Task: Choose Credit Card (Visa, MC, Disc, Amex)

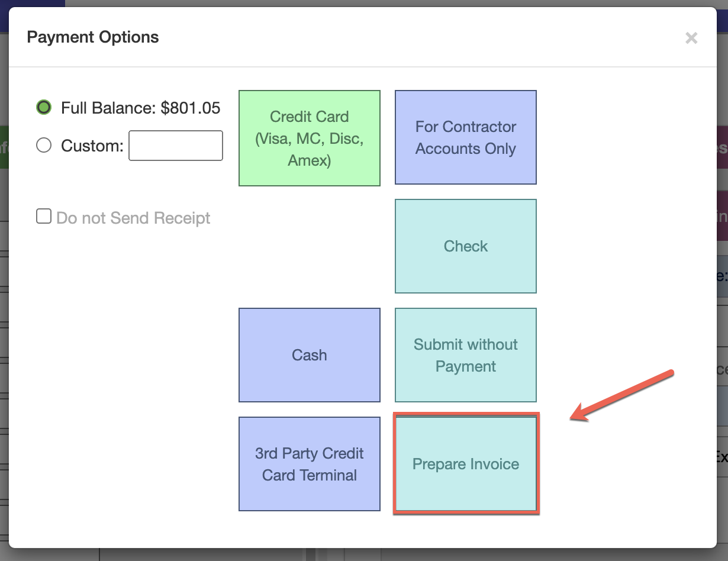Action: tap(310, 138)
